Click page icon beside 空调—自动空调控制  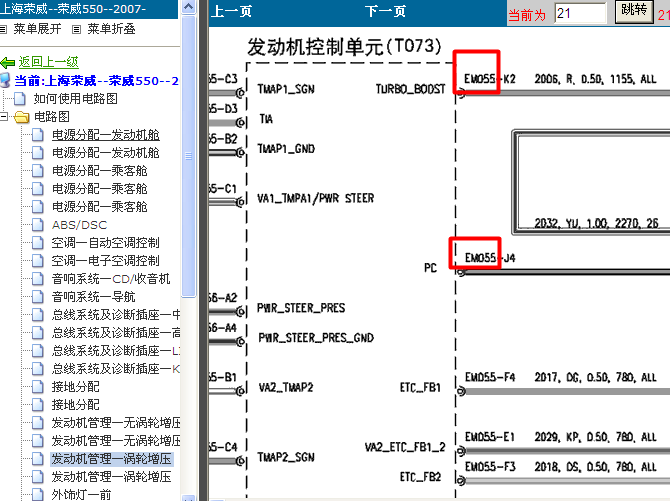(x=38, y=243)
